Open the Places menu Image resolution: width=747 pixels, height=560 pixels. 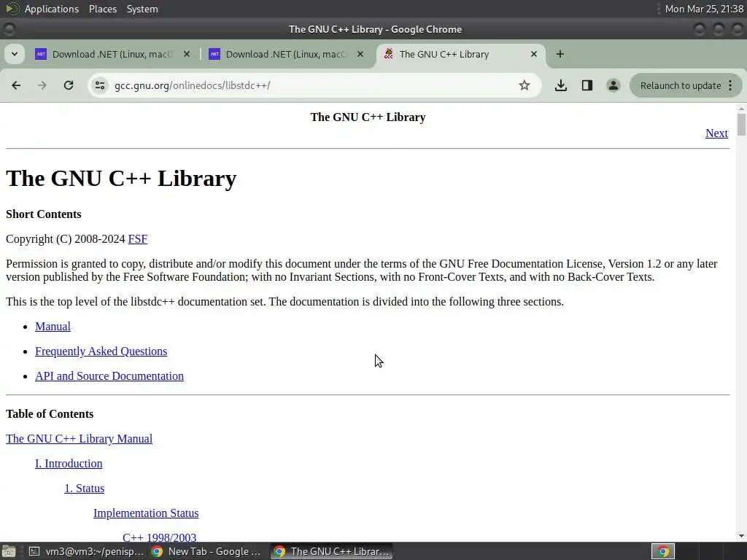[x=102, y=9]
